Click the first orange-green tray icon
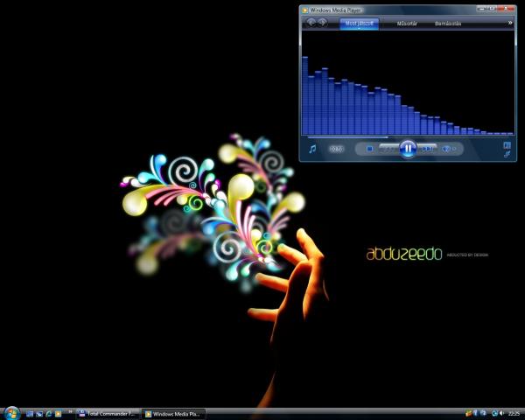Image resolution: width=525 pixels, height=420 pixels. coord(468,414)
